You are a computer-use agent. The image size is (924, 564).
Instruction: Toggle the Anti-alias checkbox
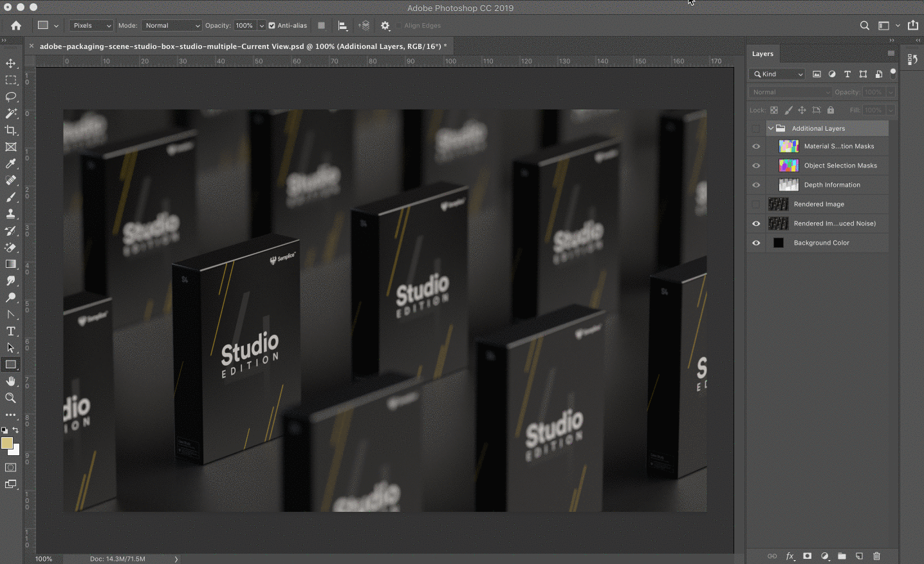[272, 26]
